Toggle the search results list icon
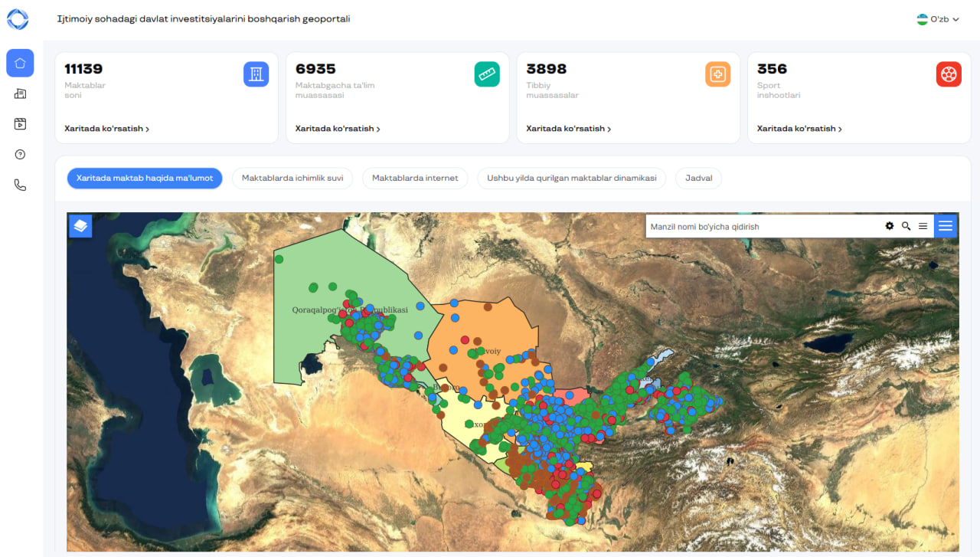 click(x=923, y=226)
